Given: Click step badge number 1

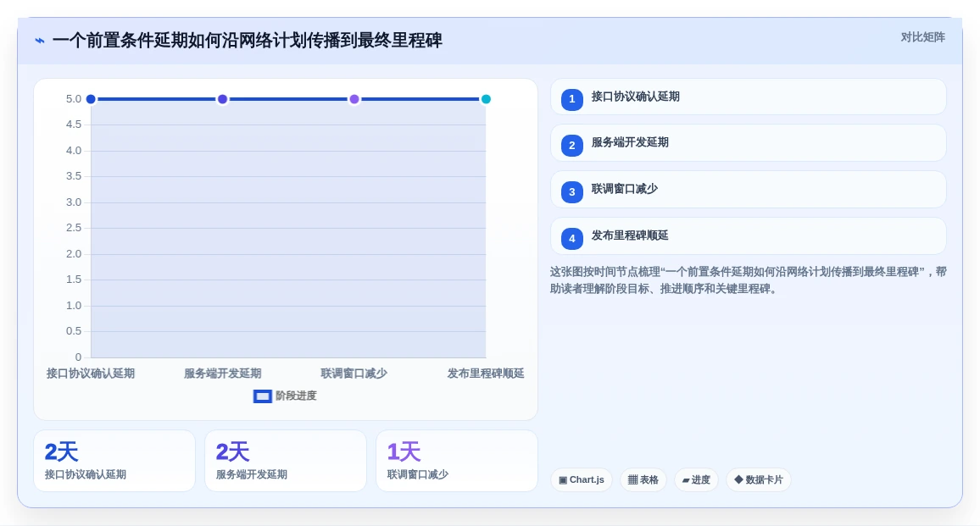Looking at the screenshot, I should (x=572, y=99).
